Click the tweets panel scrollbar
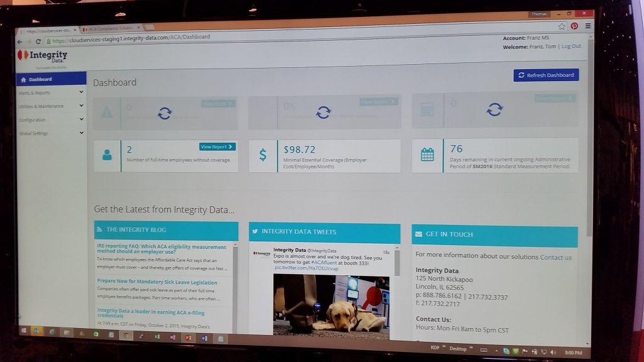Viewport: 644px width, 362px height. [397, 263]
